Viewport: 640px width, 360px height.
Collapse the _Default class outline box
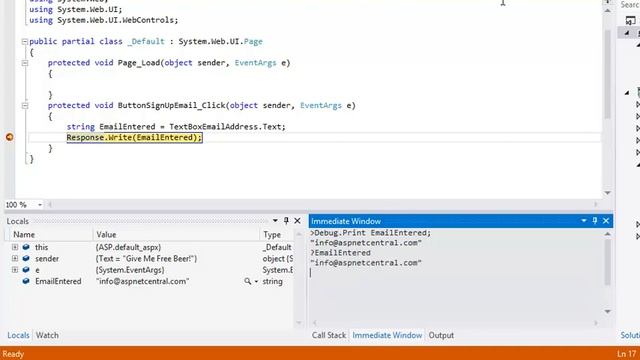[x=24, y=42]
